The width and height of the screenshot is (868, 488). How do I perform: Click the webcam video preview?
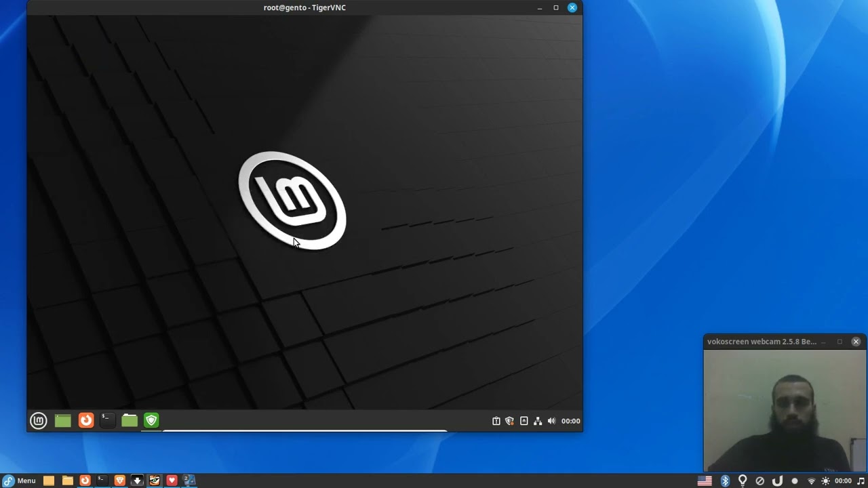(x=785, y=410)
